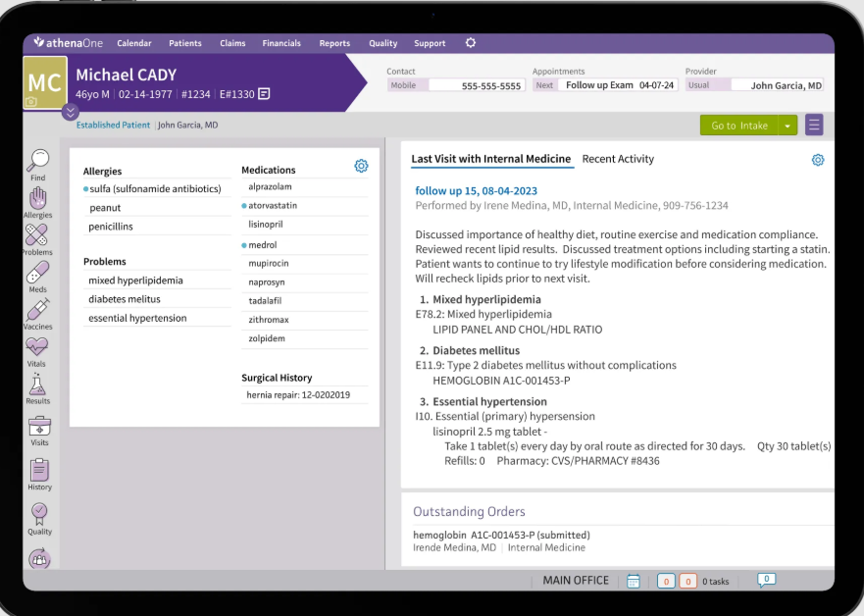
Task: Open the Allergies hand icon in sidebar
Action: pos(37,199)
